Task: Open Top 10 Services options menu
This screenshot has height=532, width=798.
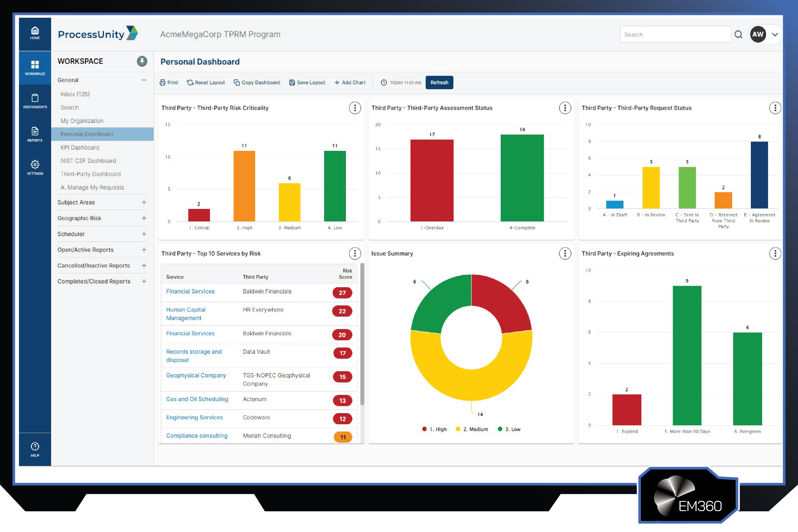Action: [x=355, y=254]
